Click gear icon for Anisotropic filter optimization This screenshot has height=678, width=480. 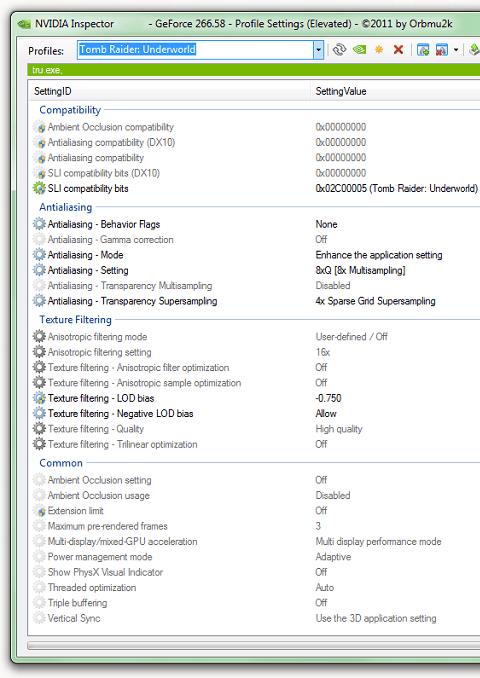pyautogui.click(x=39, y=367)
